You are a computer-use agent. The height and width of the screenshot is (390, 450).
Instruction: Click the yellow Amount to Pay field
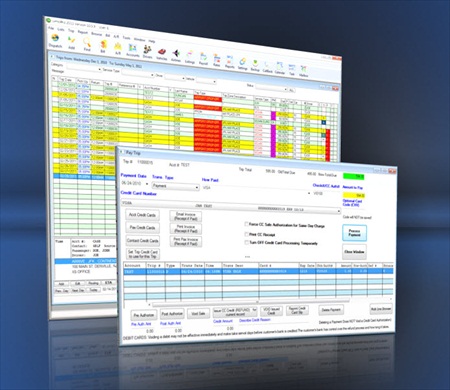[354, 195]
